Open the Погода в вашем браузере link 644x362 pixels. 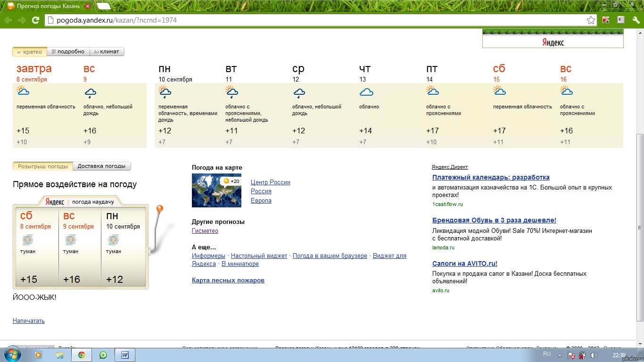(x=330, y=256)
